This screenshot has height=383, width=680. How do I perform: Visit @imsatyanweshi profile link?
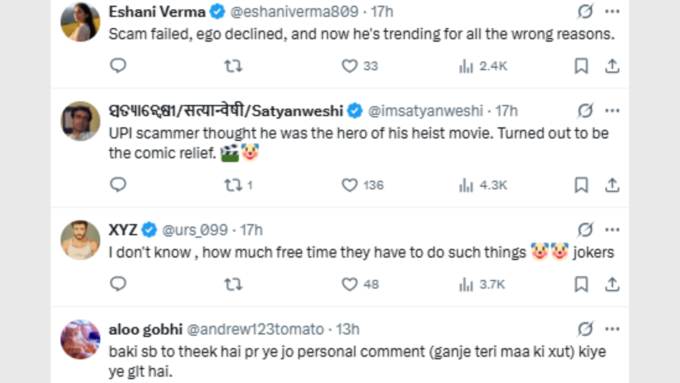point(425,111)
